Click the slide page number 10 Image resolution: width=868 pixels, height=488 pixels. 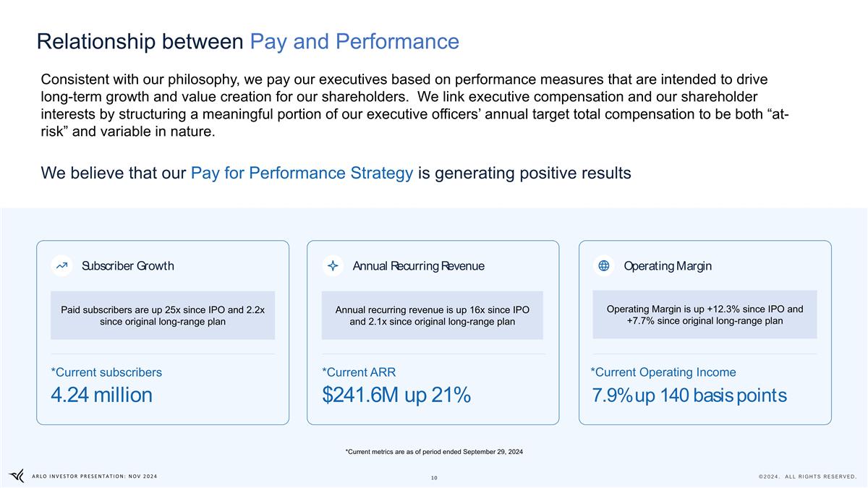coord(434,478)
